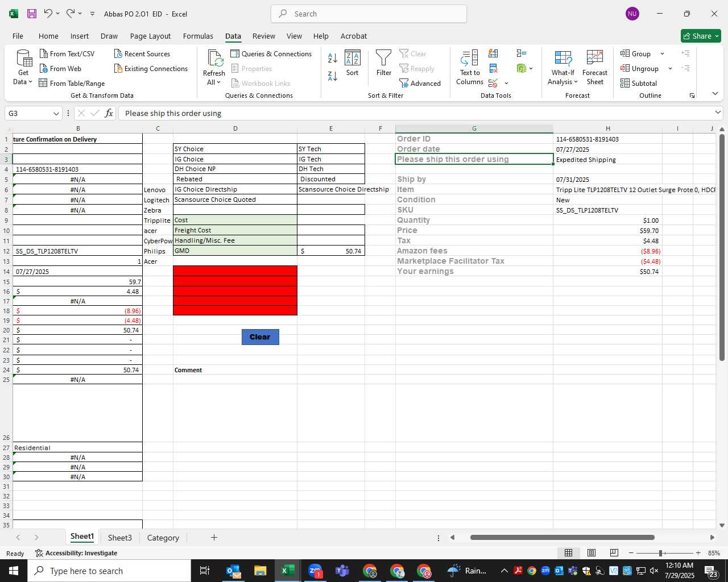Click the Subtotal button
This screenshot has height=582, width=728.
click(x=639, y=83)
